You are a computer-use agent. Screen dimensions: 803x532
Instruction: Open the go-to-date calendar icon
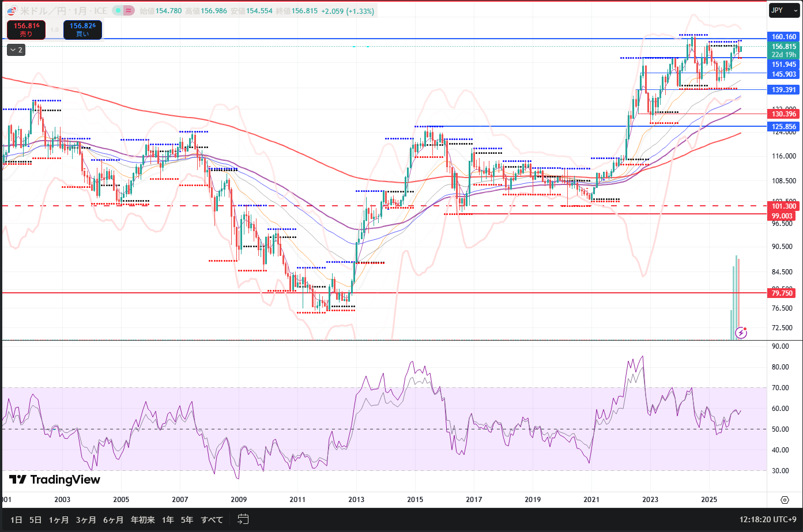tap(243, 519)
